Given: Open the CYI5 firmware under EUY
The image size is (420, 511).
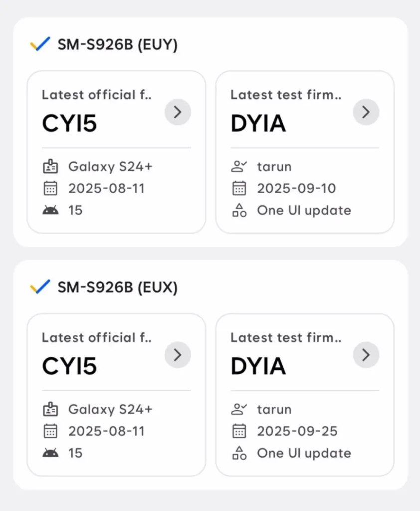Looking at the screenshot, I should 69,124.
